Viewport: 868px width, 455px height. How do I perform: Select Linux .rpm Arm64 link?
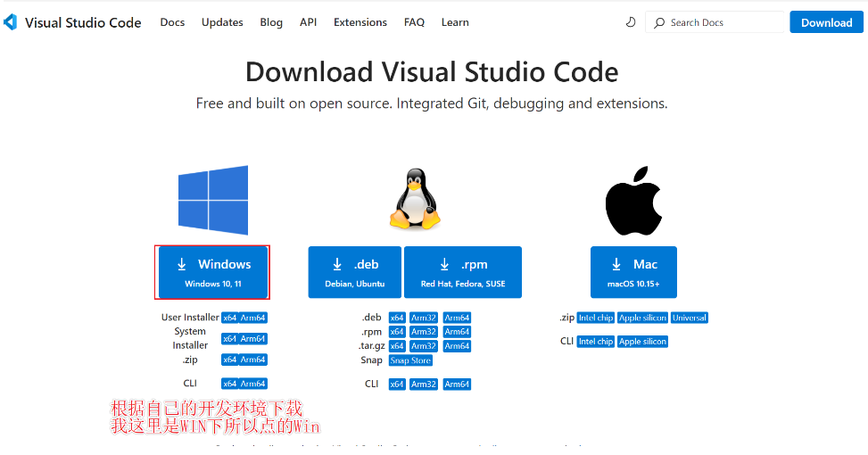pos(457,332)
